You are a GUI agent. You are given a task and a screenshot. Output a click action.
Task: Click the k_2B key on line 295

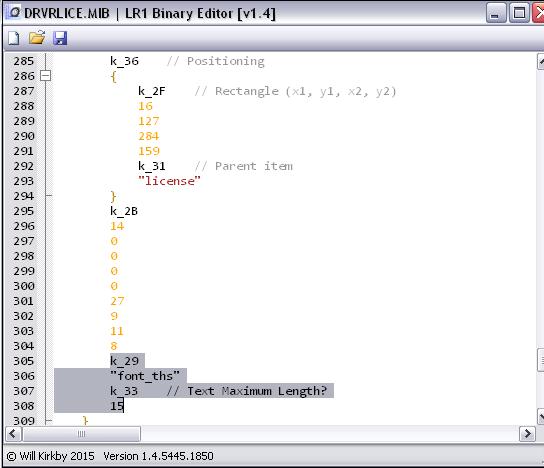(x=124, y=211)
